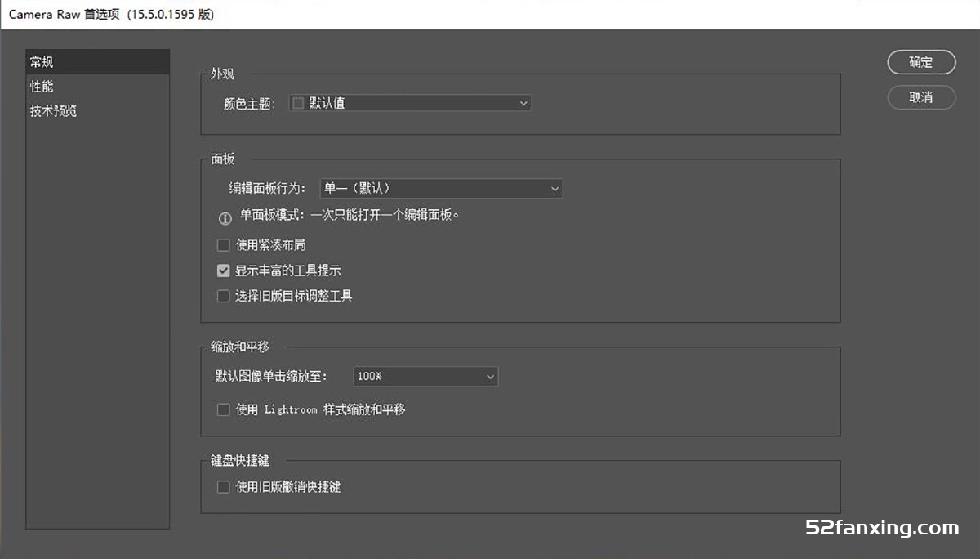Enable 使用 Lightroom 样式缩放和平移
Screen dimensions: 980x559
coord(223,409)
